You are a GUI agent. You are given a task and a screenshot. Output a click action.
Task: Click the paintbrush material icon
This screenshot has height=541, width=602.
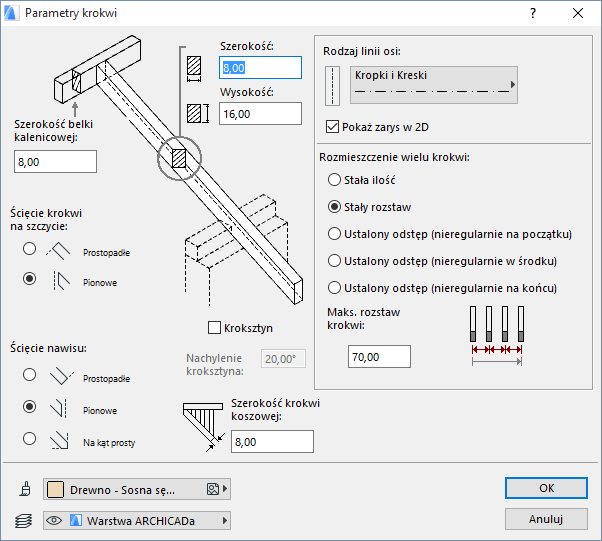tap(25, 489)
